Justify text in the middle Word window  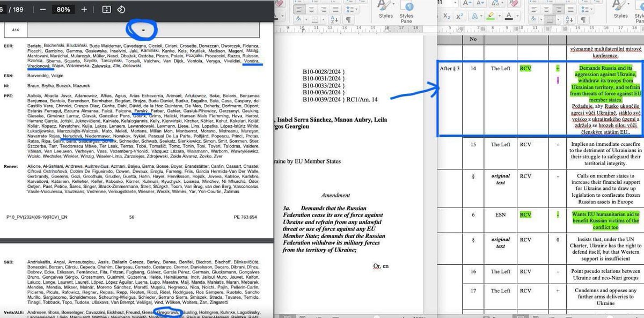click(x=335, y=9)
